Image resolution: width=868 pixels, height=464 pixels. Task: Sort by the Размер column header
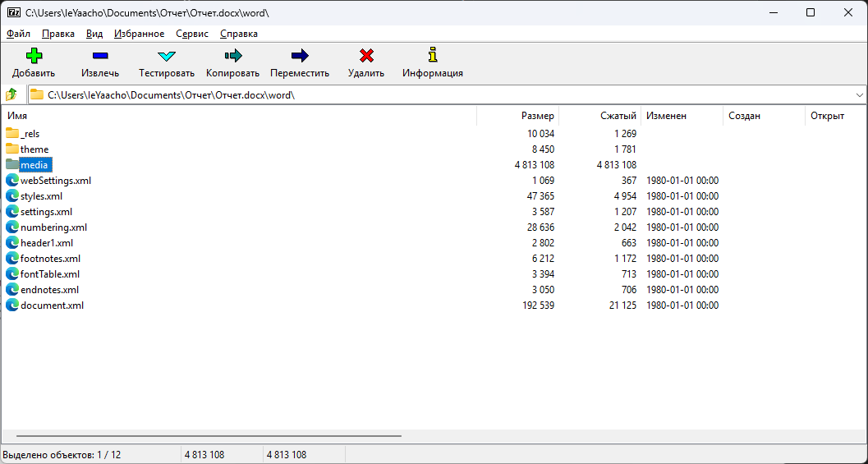517,116
